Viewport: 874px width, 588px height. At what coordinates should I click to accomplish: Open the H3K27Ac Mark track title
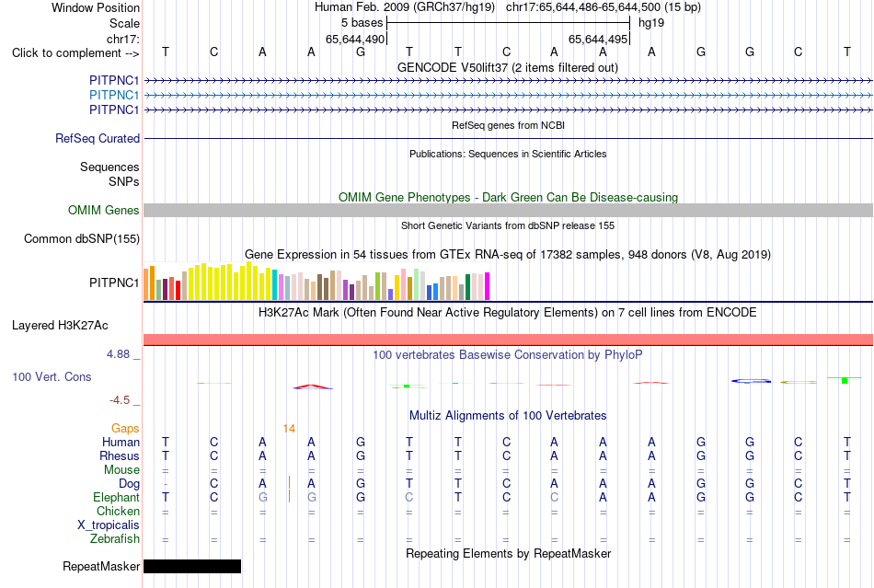[507, 312]
